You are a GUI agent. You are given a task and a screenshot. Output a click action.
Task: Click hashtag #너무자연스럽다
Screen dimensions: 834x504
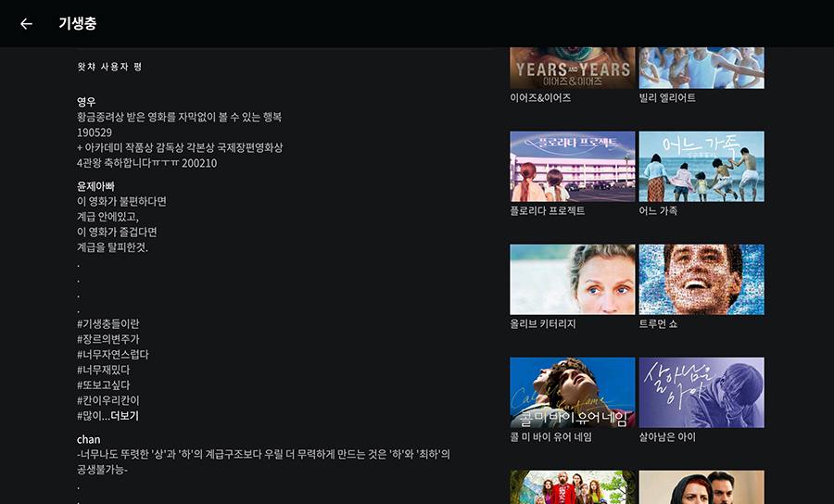(x=113, y=355)
